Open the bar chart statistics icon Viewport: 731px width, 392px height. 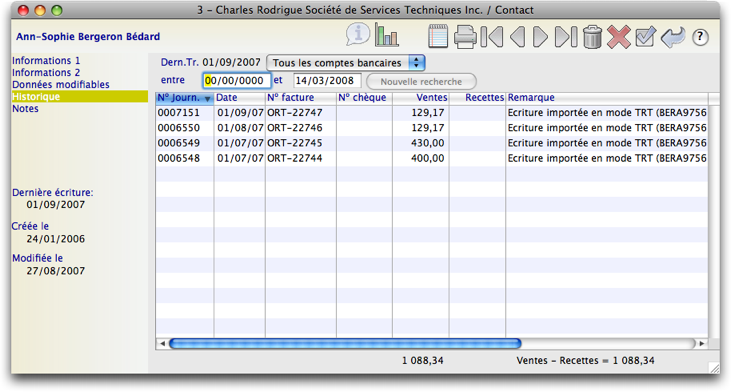click(386, 36)
